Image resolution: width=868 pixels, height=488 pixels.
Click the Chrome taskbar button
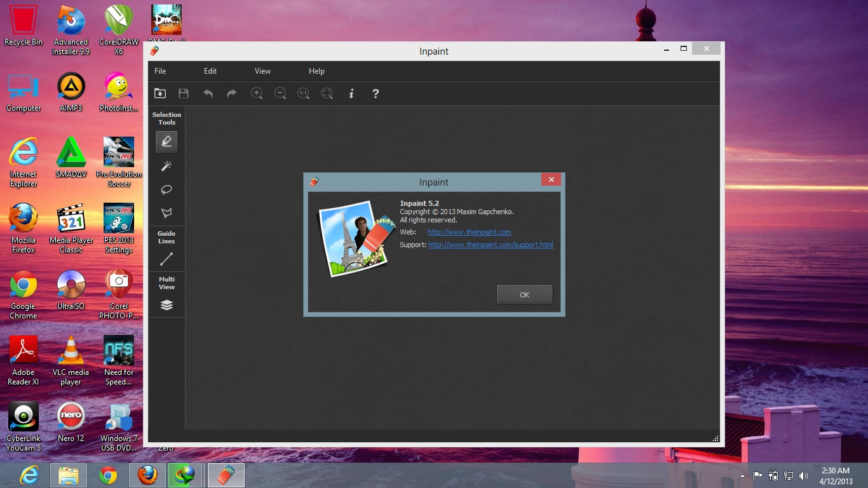[108, 475]
